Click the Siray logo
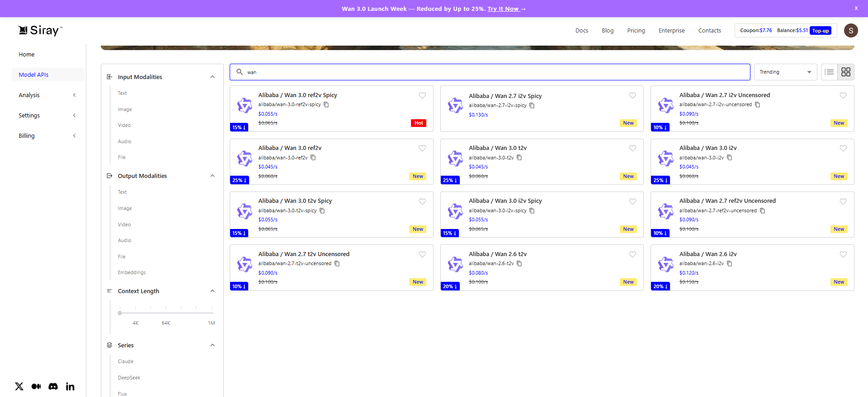868x397 pixels. pyautogui.click(x=40, y=30)
